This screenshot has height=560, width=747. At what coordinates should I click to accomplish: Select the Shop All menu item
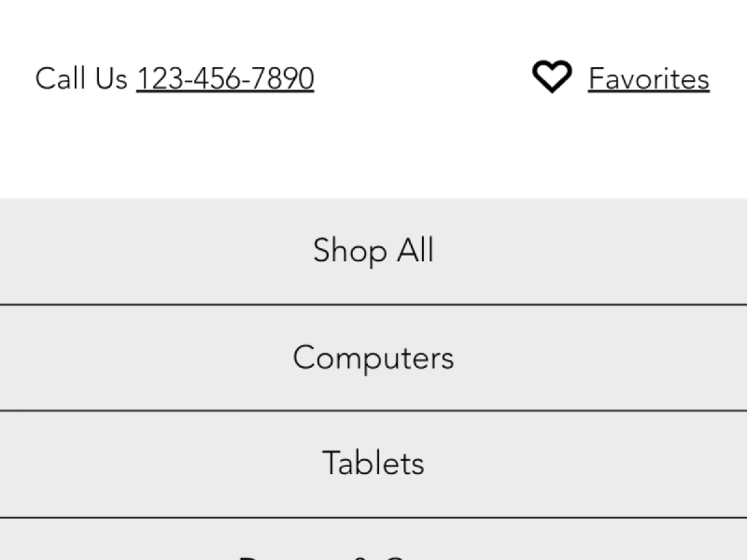(373, 250)
